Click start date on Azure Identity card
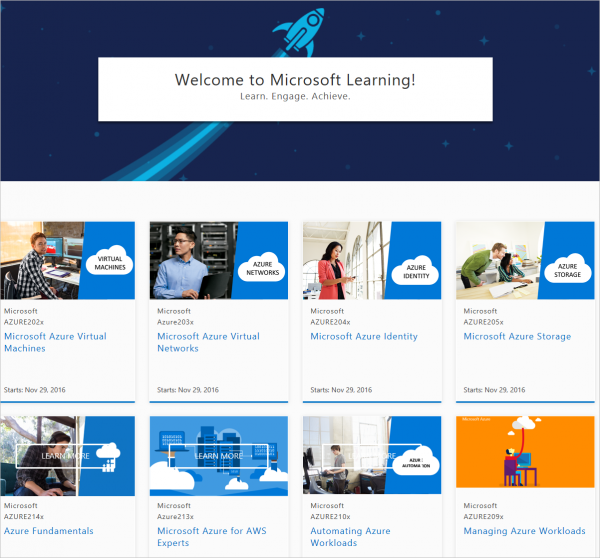 341,390
